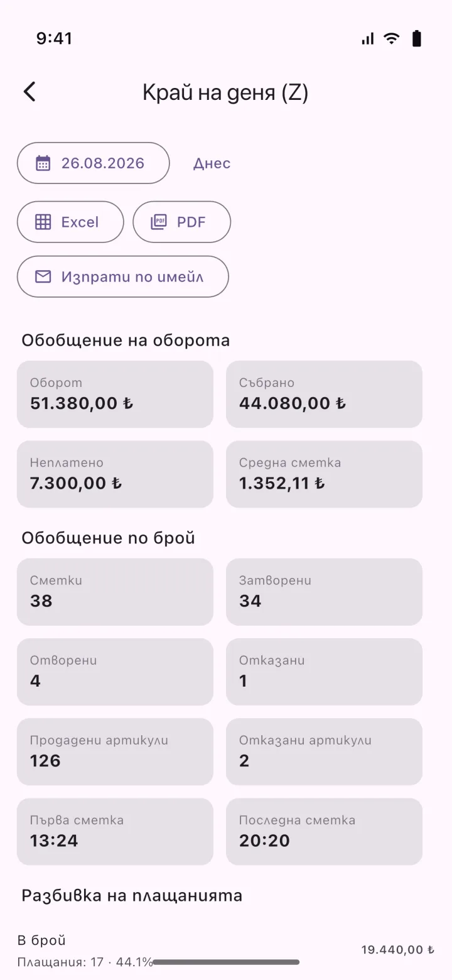This screenshot has height=980, width=452.
Task: Tap the back arrow icon
Action: [x=30, y=92]
